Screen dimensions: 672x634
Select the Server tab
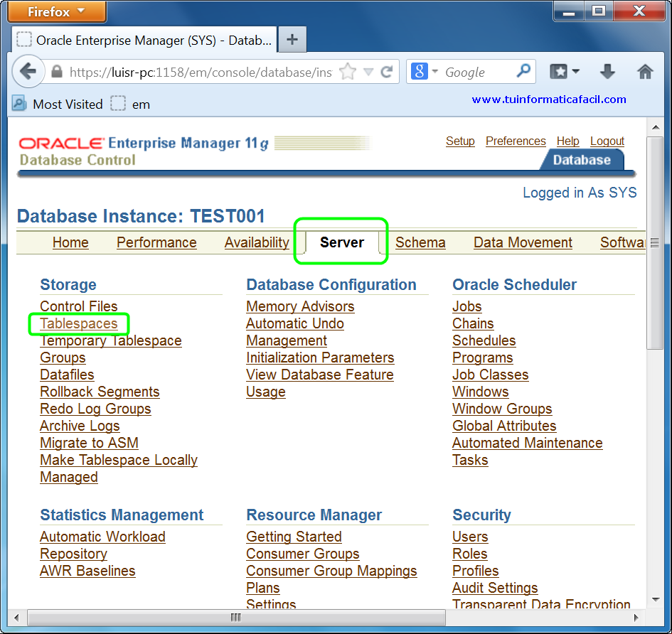tap(342, 242)
